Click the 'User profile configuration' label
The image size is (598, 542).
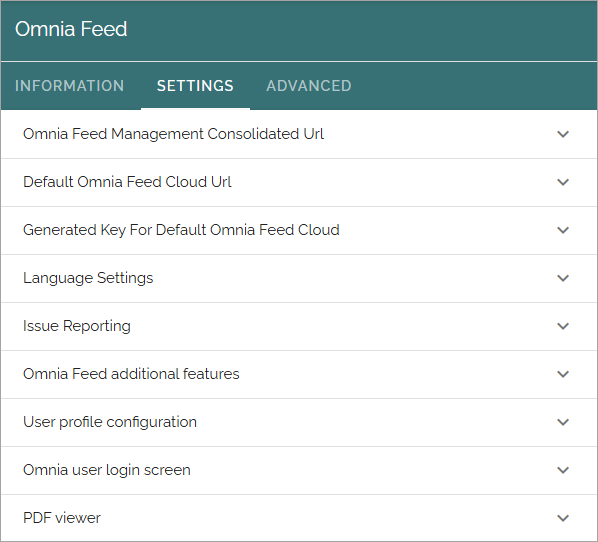pos(110,422)
